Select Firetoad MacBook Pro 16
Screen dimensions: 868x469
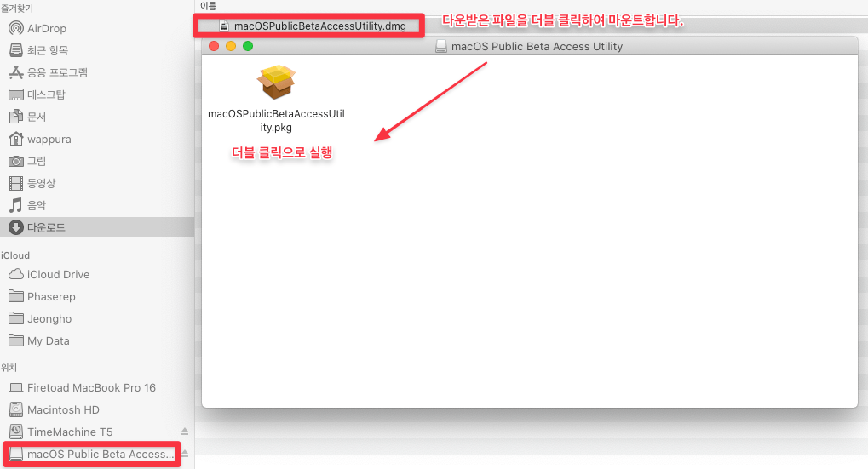click(x=91, y=387)
